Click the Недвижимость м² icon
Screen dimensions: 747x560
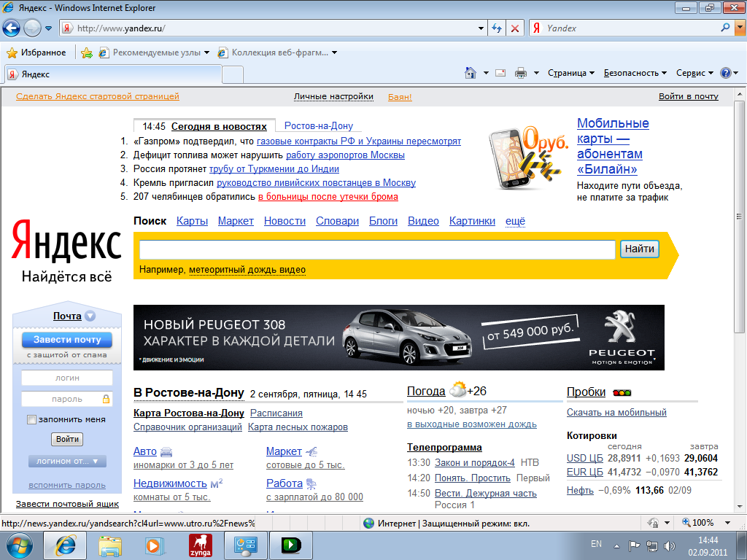[x=217, y=483]
